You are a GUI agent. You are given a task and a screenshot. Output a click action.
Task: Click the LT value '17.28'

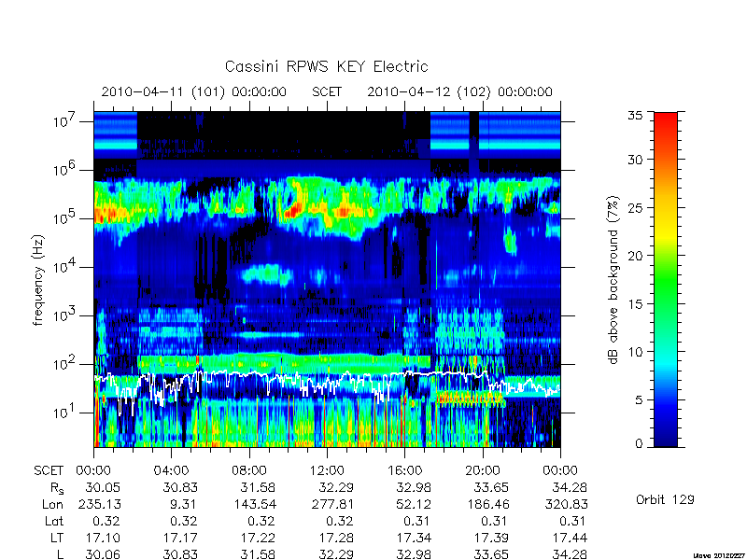pos(336,539)
